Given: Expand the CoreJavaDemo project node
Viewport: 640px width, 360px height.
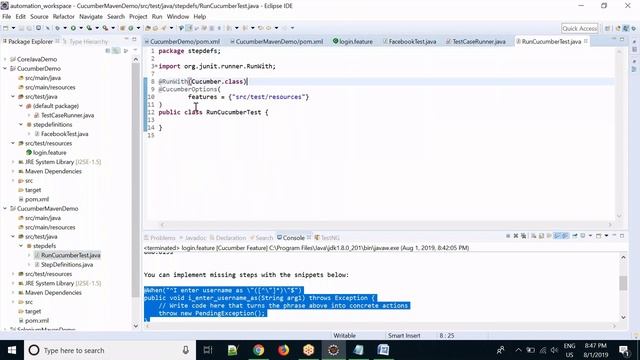Looking at the screenshot, I should 5,59.
